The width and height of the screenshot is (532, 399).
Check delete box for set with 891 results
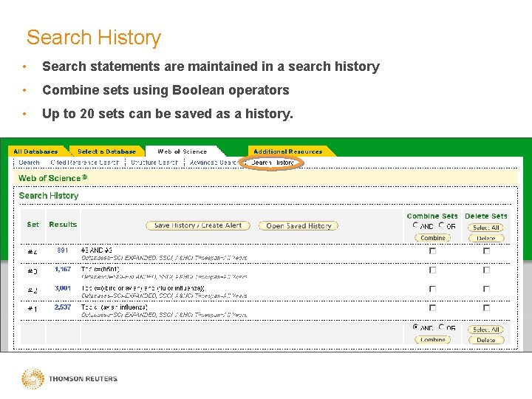(486, 250)
